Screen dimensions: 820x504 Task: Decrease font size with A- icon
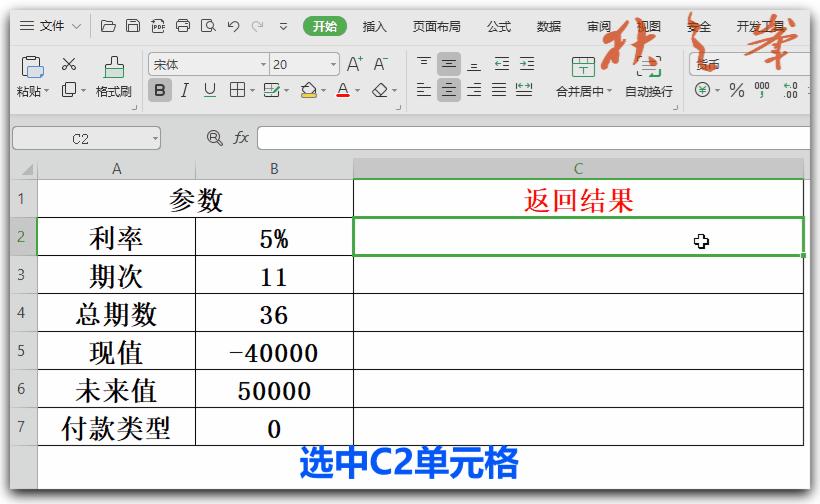(x=380, y=64)
